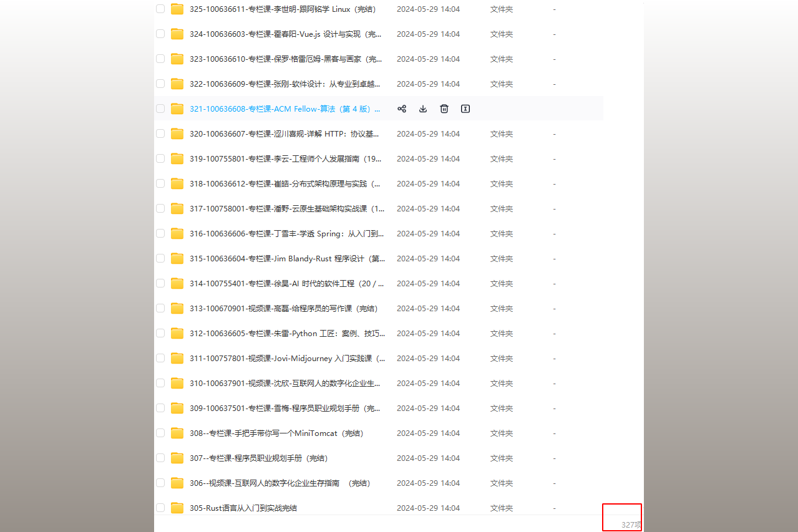
Task: Open folder 322 张刚 软件设计
Action: tap(285, 84)
